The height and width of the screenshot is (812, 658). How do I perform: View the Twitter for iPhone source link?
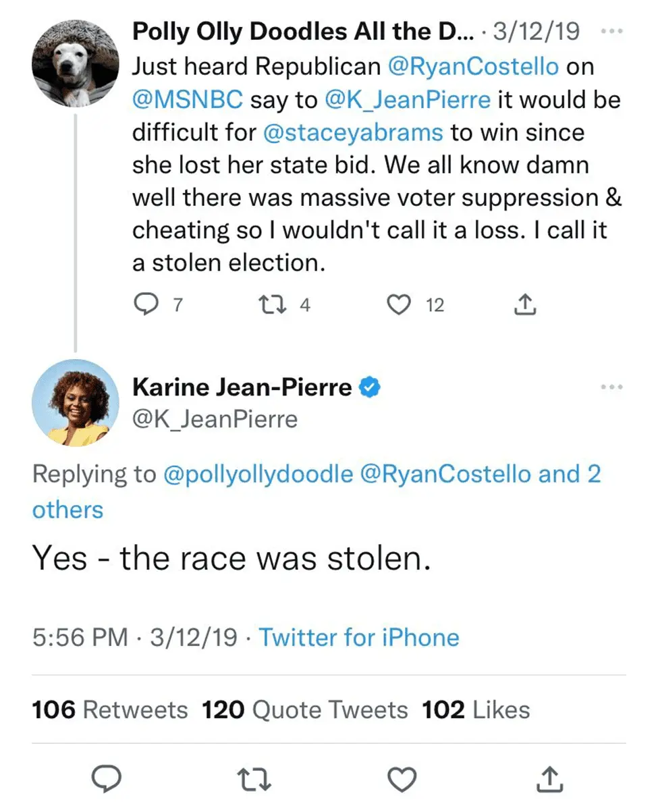tap(359, 637)
